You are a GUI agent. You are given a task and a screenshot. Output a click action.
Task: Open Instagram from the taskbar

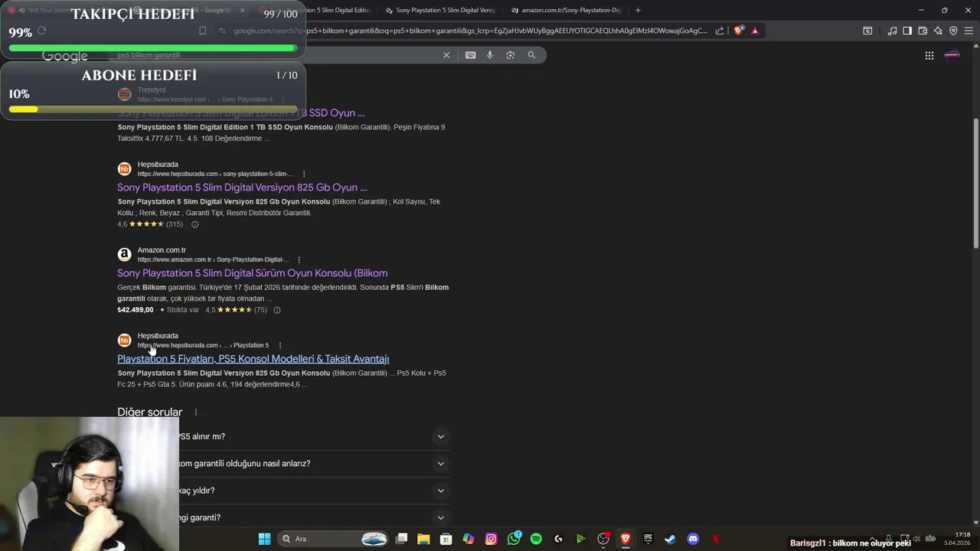tap(491, 539)
